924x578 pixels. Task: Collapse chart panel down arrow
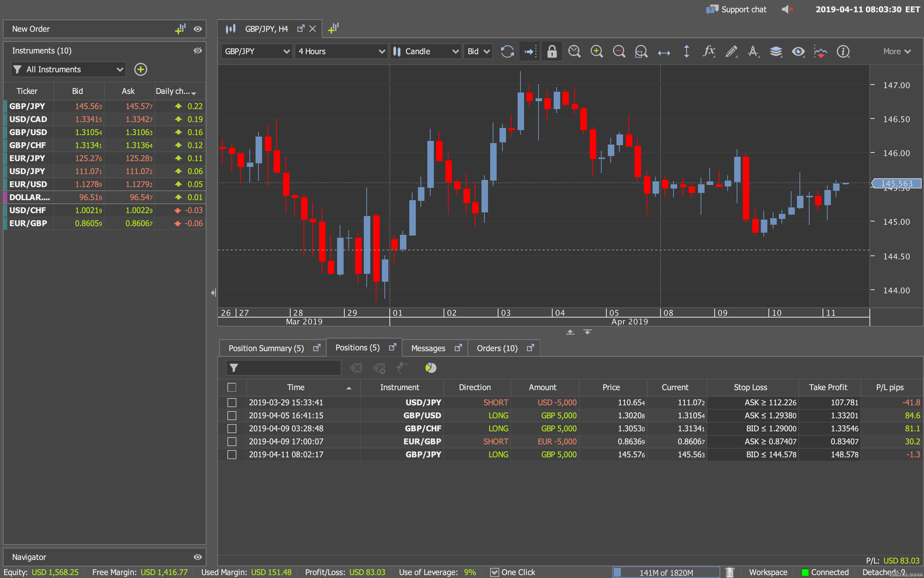tap(588, 332)
